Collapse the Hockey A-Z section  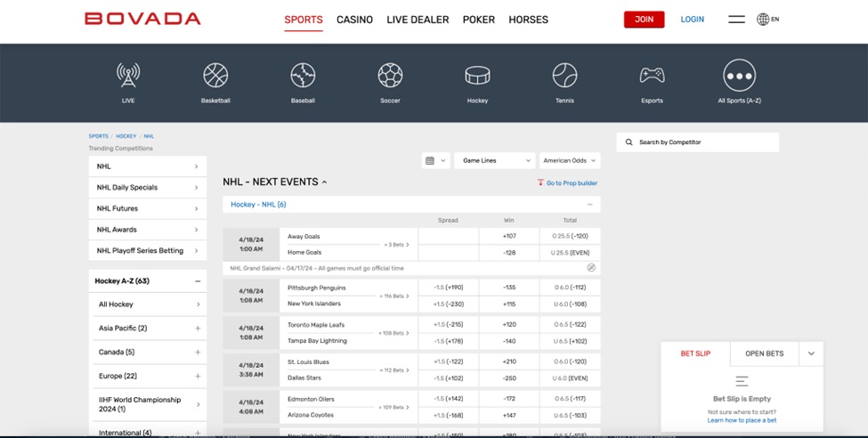198,281
